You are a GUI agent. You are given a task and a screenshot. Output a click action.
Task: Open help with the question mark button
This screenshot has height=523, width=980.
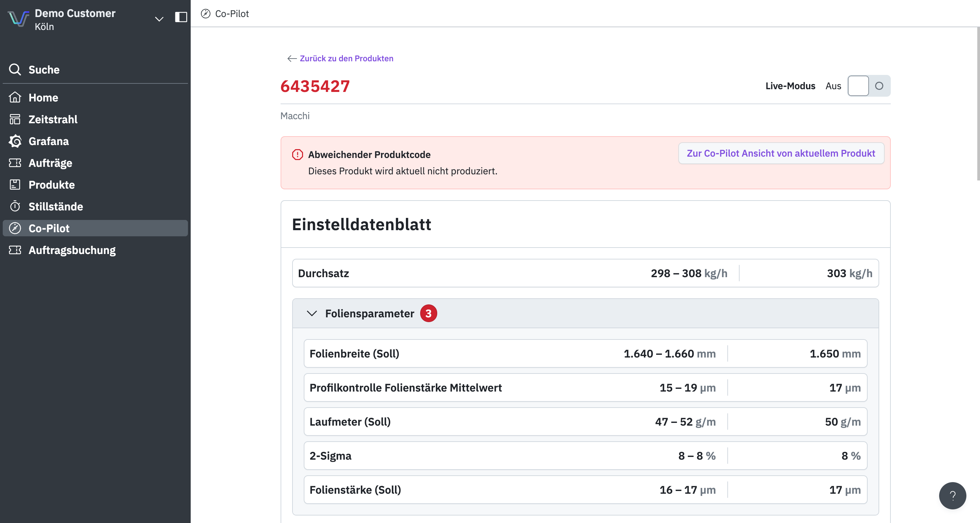[952, 496]
